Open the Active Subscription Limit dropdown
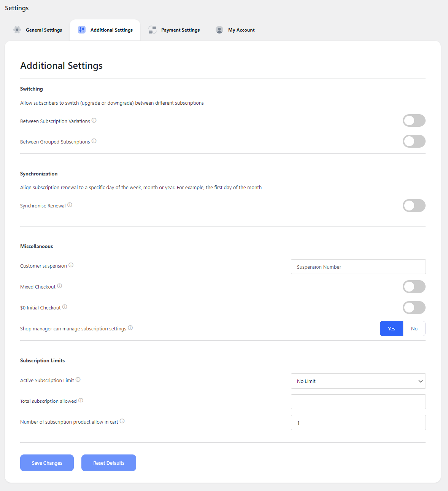 (358, 381)
